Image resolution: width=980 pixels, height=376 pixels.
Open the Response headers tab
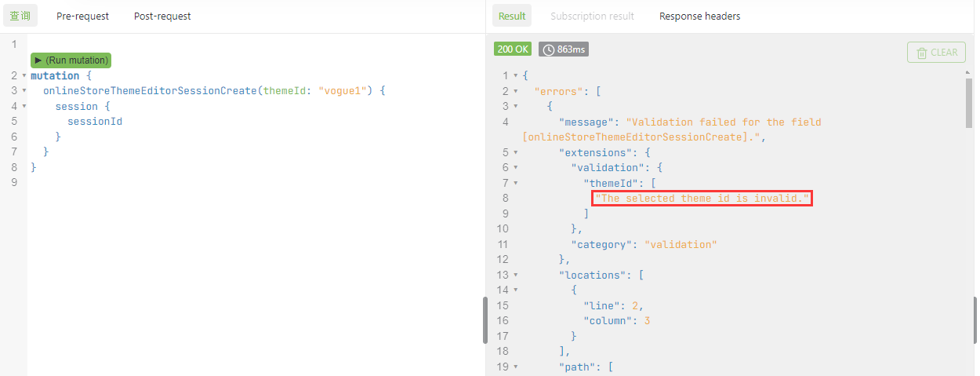699,16
